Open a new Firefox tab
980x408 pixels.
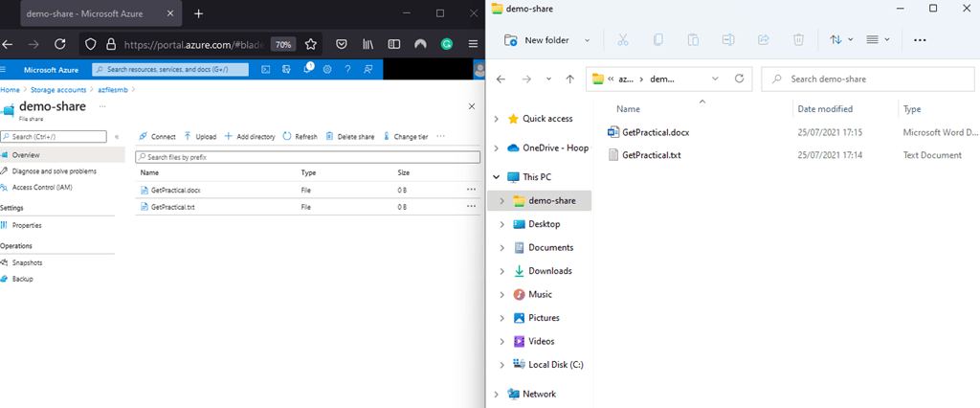(198, 13)
